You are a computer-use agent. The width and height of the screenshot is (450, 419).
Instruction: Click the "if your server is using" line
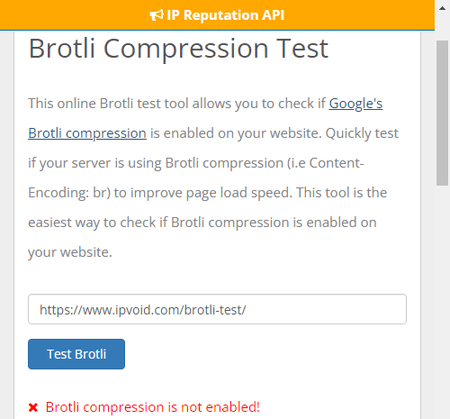click(x=95, y=163)
